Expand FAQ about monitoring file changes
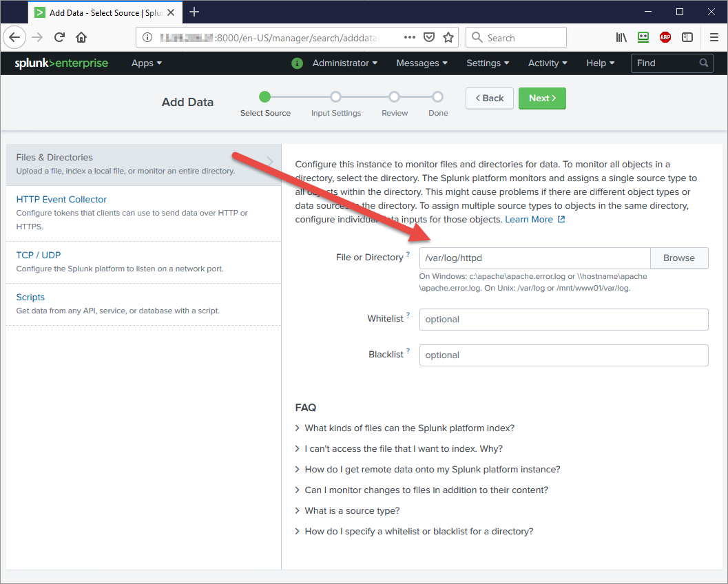Image resolution: width=728 pixels, height=584 pixels. click(422, 490)
